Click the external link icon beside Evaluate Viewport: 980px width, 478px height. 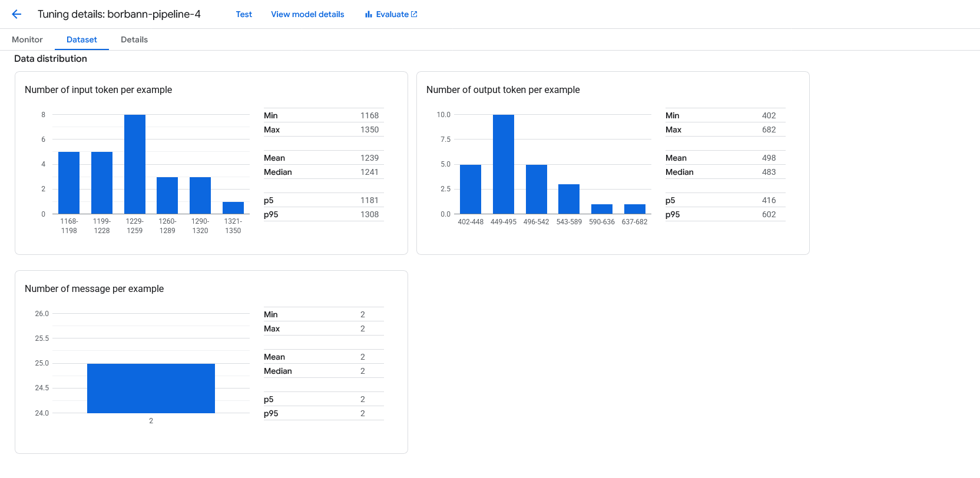point(414,14)
